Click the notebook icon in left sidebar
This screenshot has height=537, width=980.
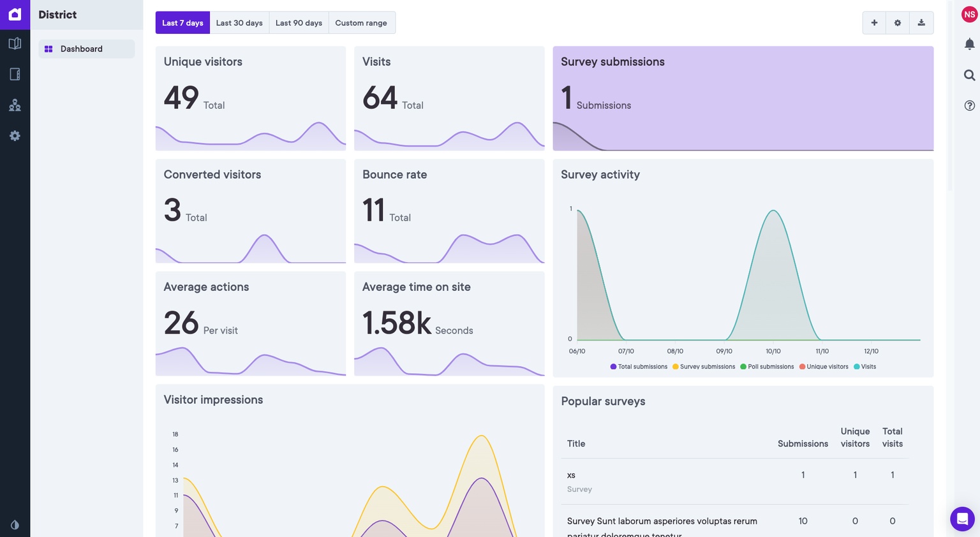(15, 75)
